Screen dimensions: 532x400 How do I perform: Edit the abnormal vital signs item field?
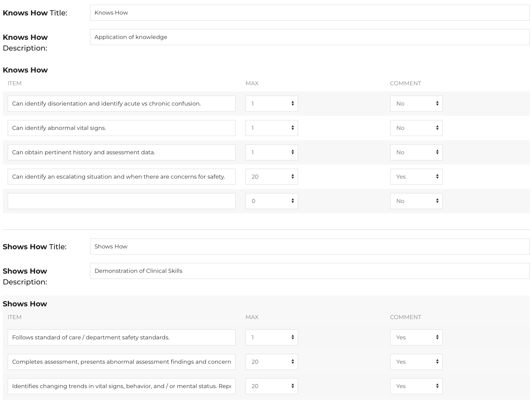pos(122,128)
